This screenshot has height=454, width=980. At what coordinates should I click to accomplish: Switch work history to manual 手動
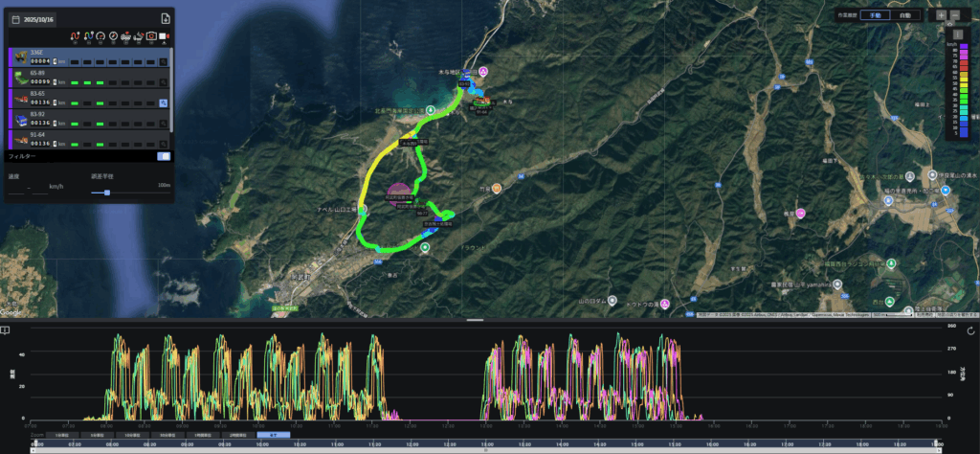(874, 15)
